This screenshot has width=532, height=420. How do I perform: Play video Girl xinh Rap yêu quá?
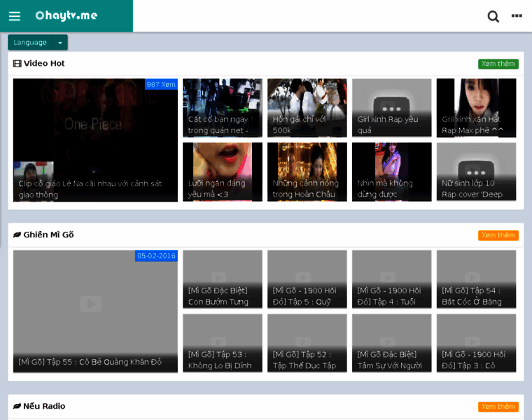[391, 108]
